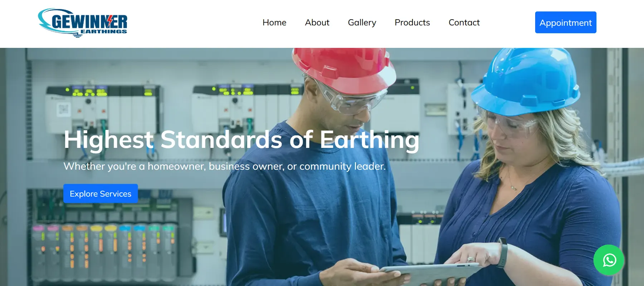Click the earth ground symbol under logo
644x286 pixels.
coord(77,35)
